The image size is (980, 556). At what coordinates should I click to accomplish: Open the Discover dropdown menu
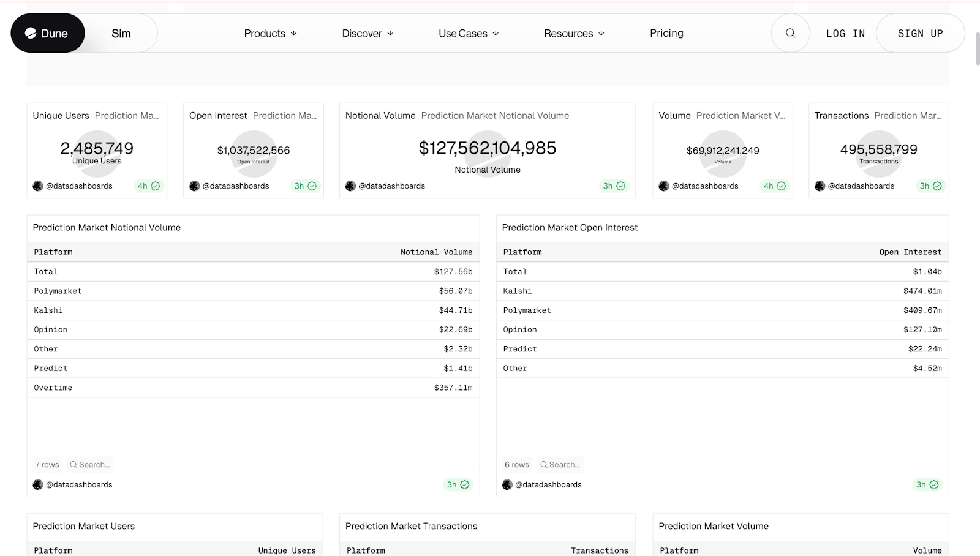[x=367, y=33]
